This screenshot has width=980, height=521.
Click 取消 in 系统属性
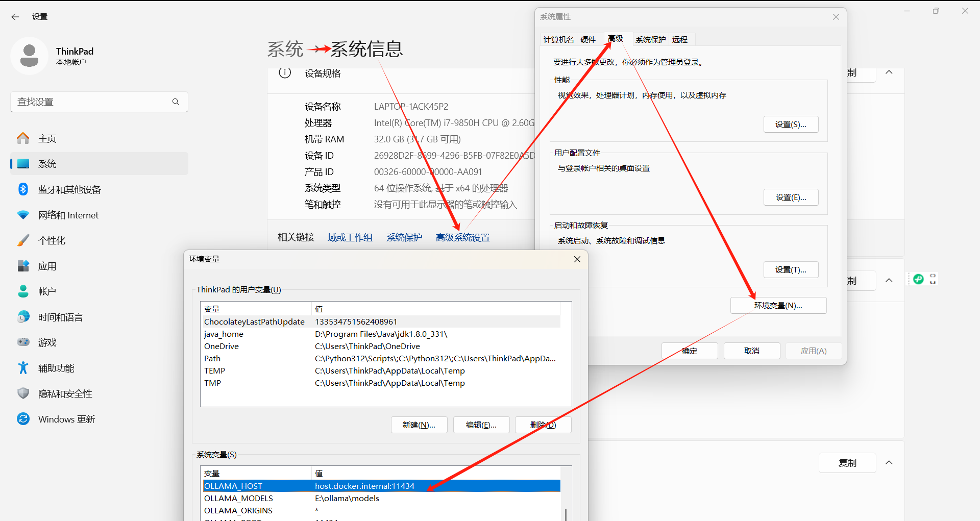[x=752, y=351]
